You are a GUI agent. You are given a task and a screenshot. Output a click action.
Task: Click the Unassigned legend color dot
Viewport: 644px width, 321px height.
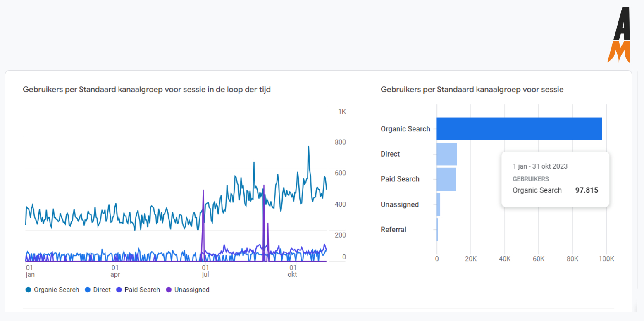(169, 290)
